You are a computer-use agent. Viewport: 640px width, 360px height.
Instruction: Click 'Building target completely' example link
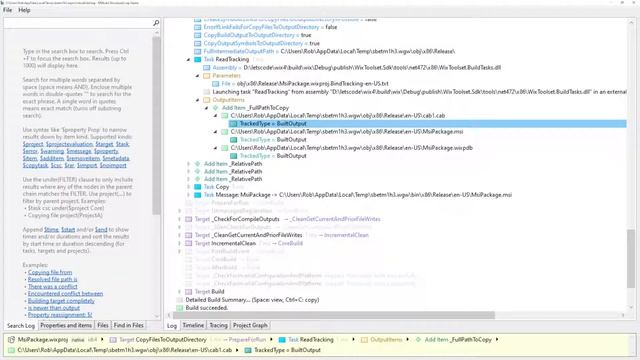tap(61, 301)
